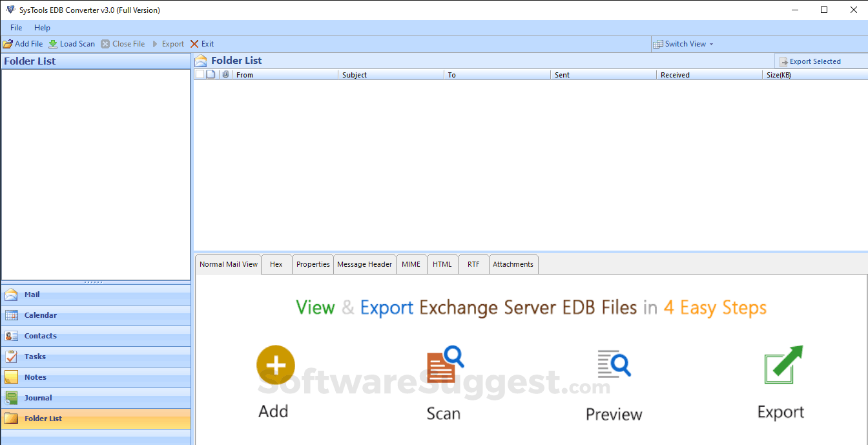Click Load Scan in the toolbar
This screenshot has height=445, width=868.
point(72,44)
